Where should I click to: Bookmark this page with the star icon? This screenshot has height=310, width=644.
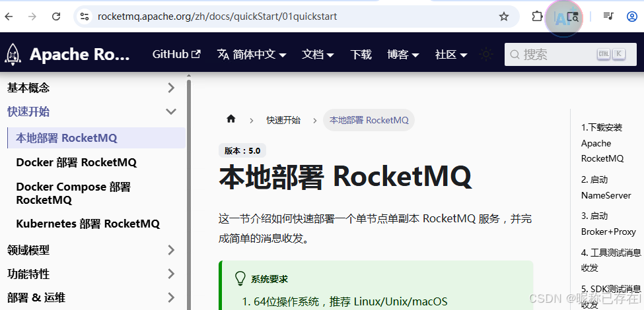click(503, 16)
